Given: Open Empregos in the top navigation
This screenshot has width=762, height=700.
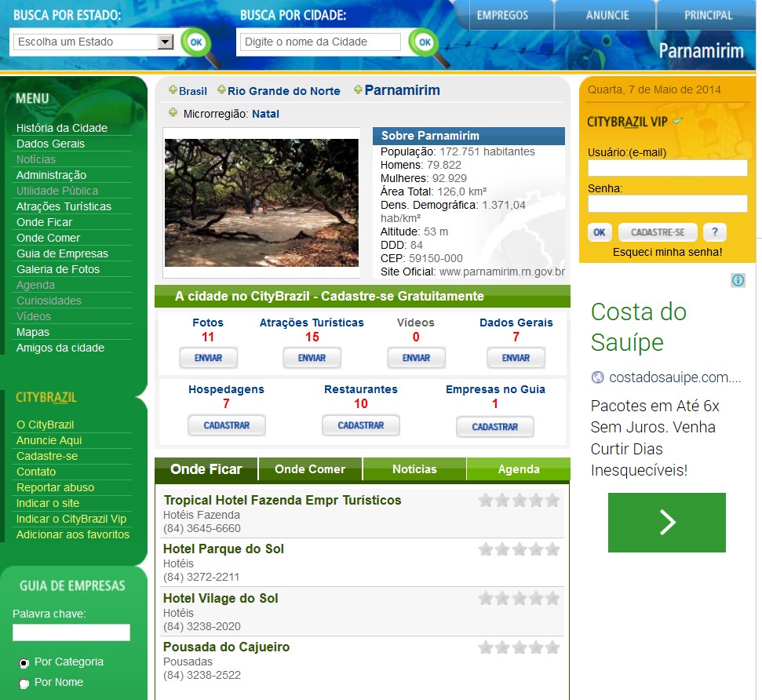Looking at the screenshot, I should coord(502,15).
